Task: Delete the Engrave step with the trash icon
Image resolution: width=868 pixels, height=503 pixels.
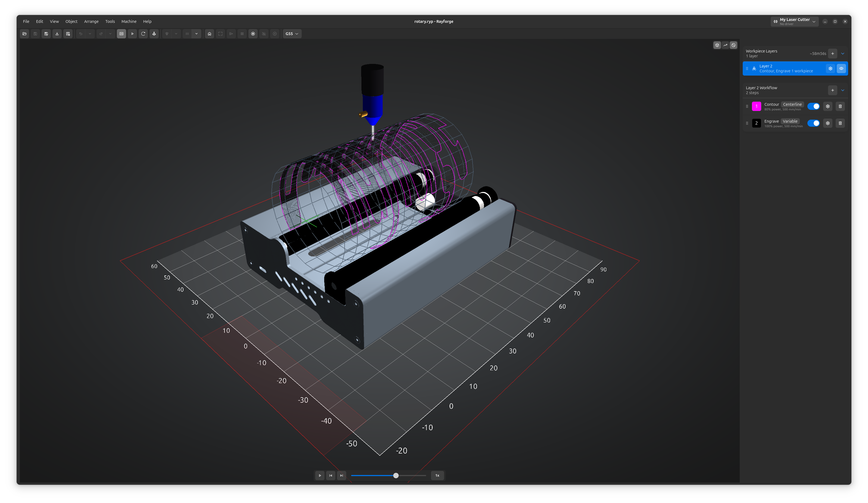Action: [x=841, y=123]
